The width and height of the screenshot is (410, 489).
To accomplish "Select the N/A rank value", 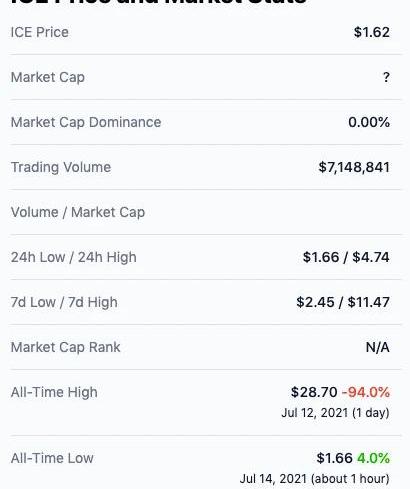I will click(x=378, y=347).
